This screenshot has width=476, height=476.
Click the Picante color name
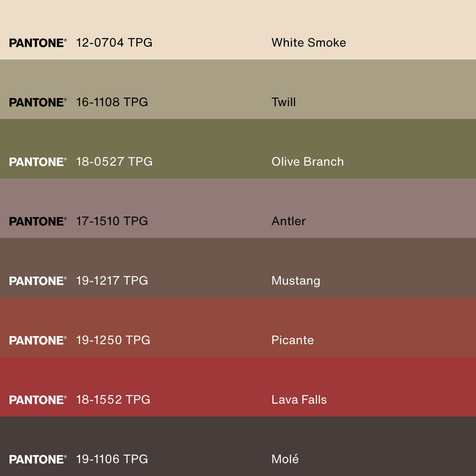pyautogui.click(x=292, y=340)
